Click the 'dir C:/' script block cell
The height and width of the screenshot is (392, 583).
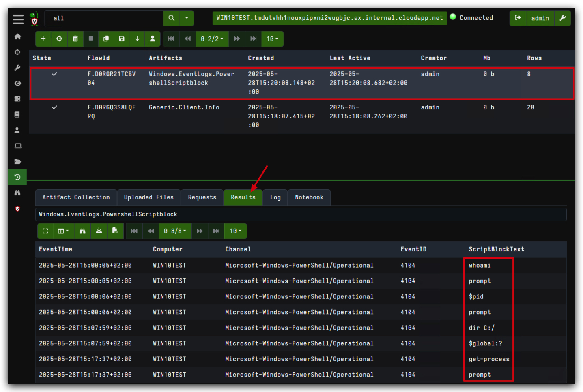pyautogui.click(x=482, y=328)
